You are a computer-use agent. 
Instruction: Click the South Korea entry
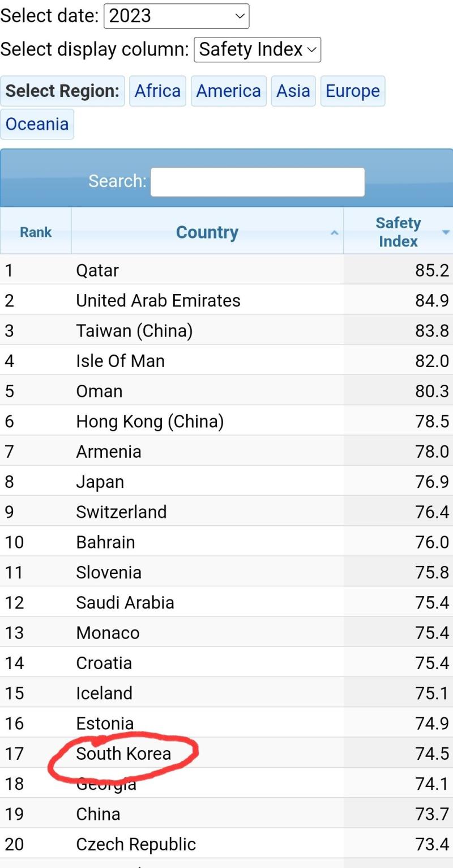click(123, 754)
